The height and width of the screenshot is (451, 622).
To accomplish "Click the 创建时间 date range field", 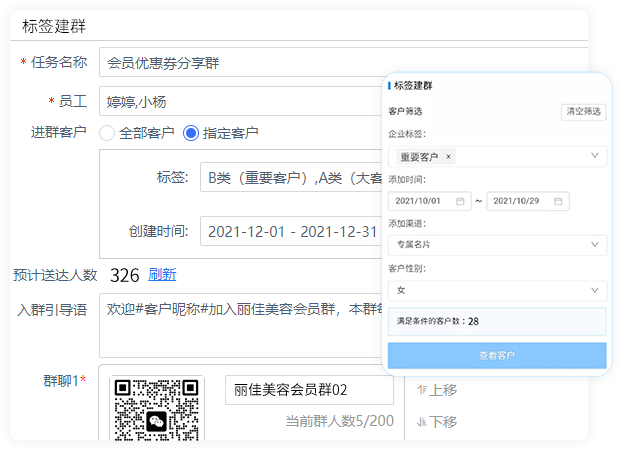I will [x=292, y=232].
